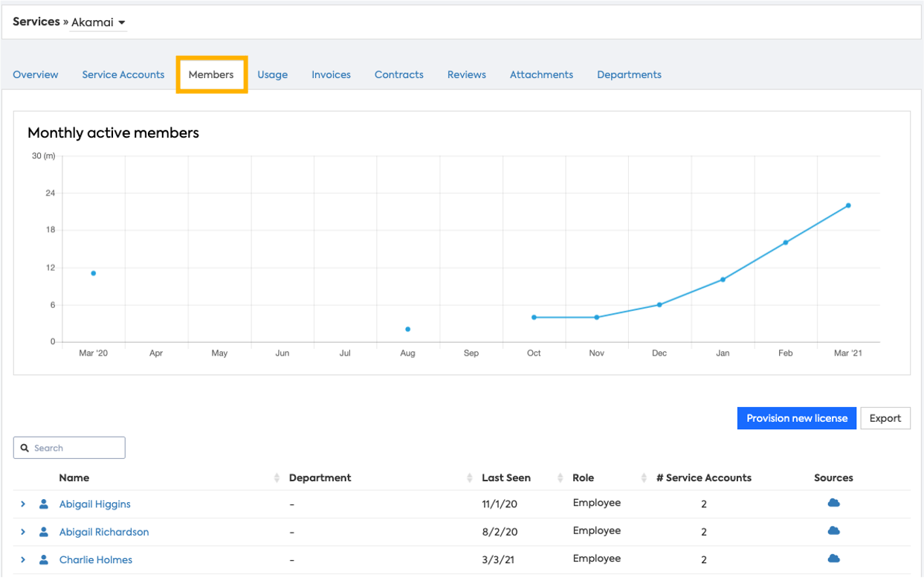This screenshot has width=924, height=578.
Task: Open Charlie Holmes member profile link
Action: (96, 560)
